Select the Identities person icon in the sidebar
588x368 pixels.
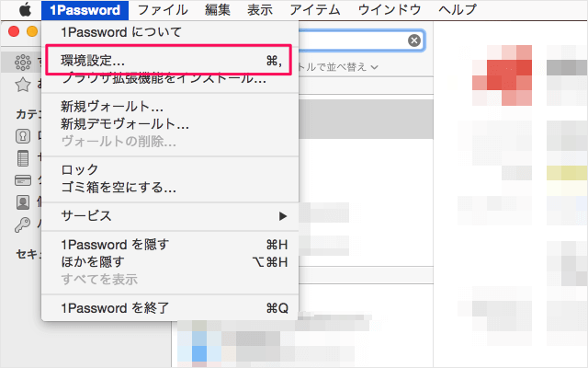(22, 202)
